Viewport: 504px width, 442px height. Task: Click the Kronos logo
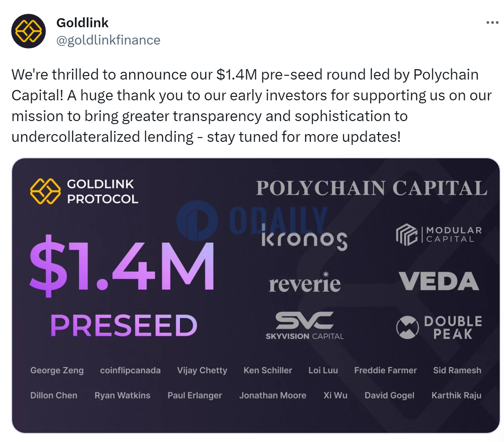[x=304, y=237]
